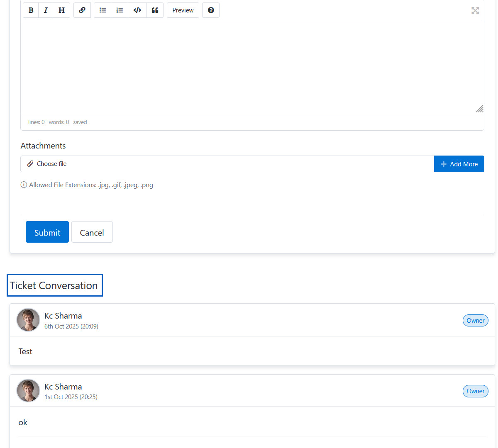The image size is (498, 448).
Task: Grab the text area resize handle
Action: click(x=480, y=109)
